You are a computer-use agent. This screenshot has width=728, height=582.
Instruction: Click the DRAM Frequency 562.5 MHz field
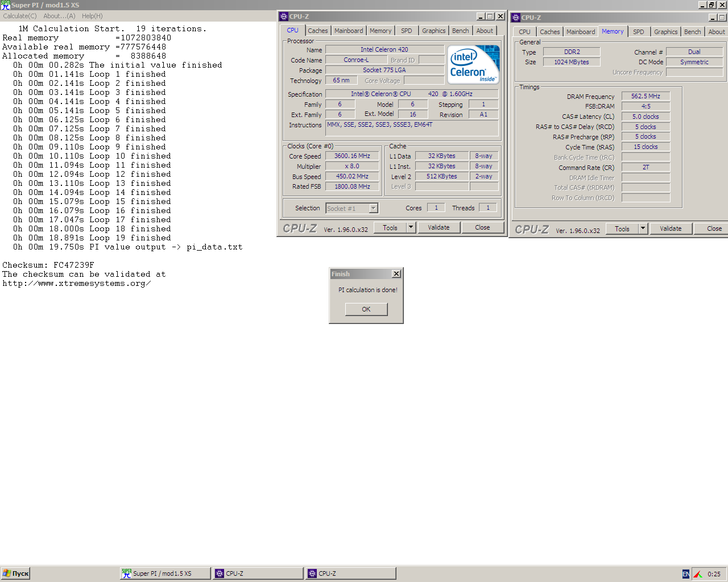pos(646,97)
